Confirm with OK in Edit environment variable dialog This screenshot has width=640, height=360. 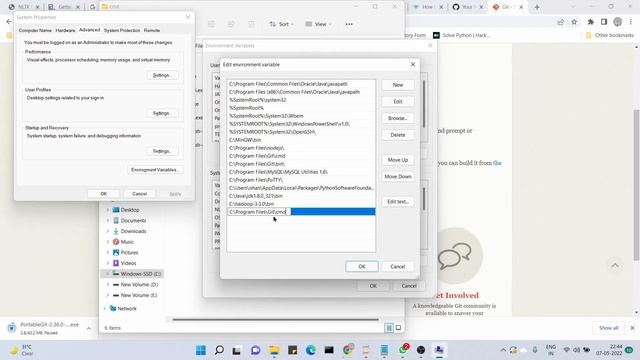coord(362,267)
